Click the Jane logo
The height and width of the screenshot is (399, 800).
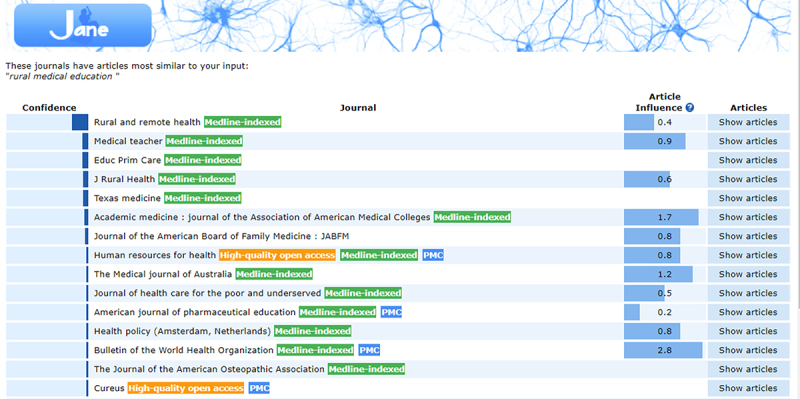pyautogui.click(x=83, y=26)
